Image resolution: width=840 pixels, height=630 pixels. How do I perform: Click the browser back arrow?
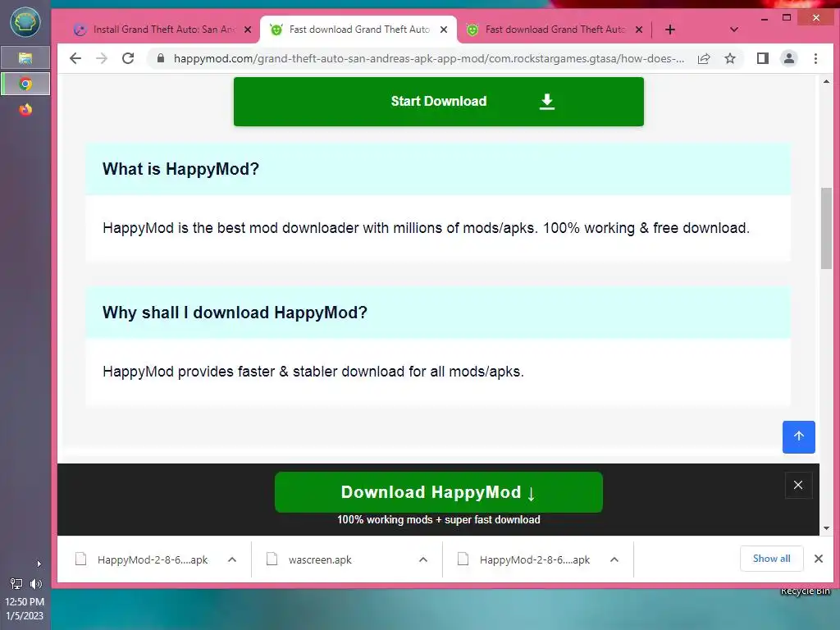click(75, 58)
